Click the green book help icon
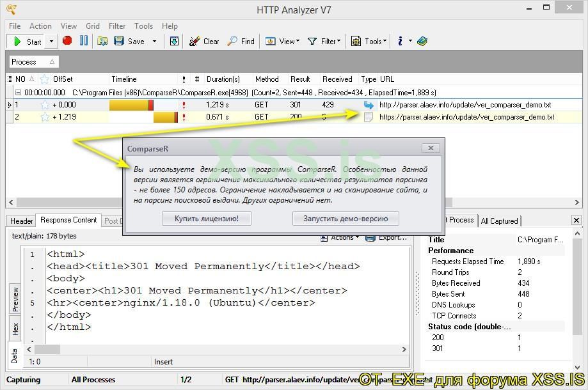 pyautogui.click(x=422, y=41)
